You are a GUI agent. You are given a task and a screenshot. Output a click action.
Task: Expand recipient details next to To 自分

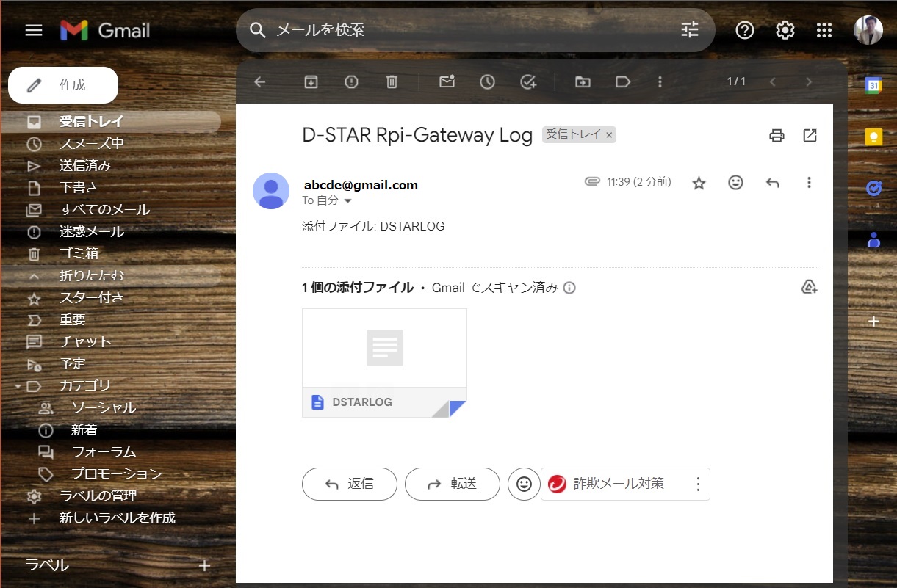(348, 201)
